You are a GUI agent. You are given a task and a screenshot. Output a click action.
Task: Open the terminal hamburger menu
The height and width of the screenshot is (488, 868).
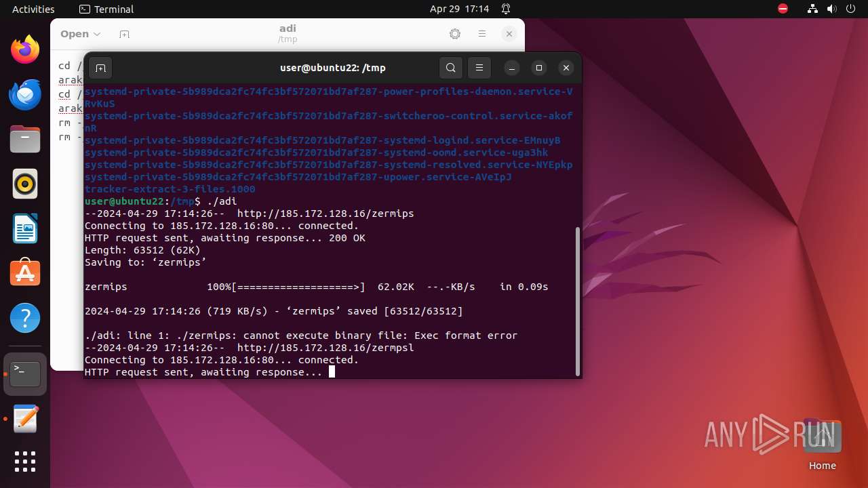[x=479, y=68]
